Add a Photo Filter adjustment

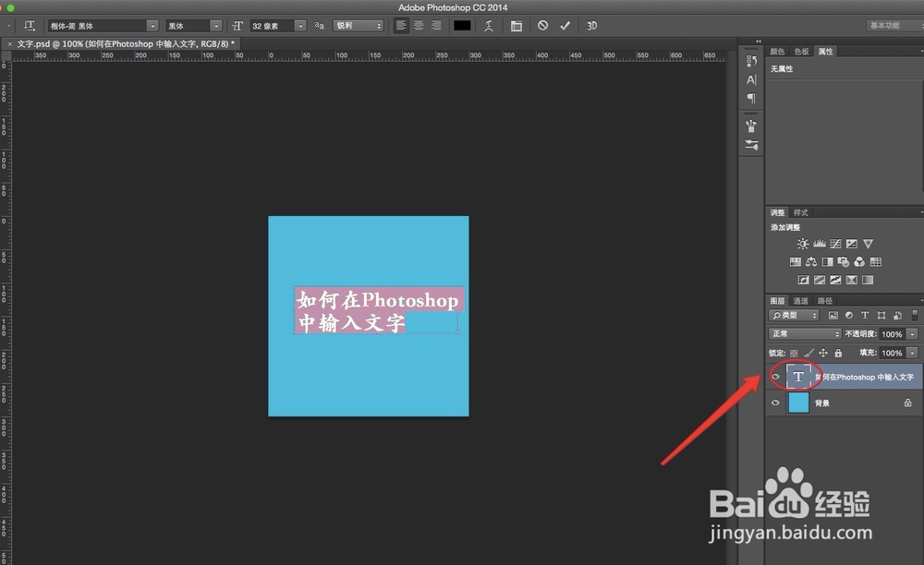(x=844, y=262)
